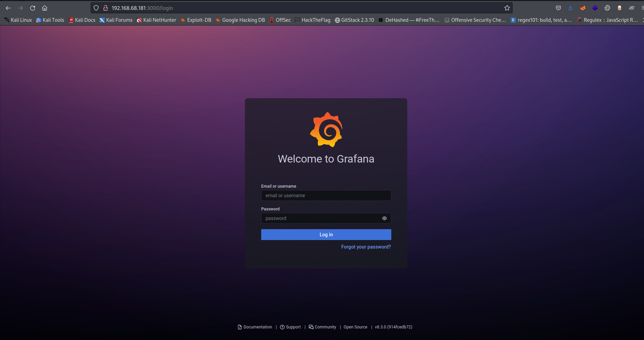Click version v8.3.0 (914fcedb72) text

click(393, 327)
